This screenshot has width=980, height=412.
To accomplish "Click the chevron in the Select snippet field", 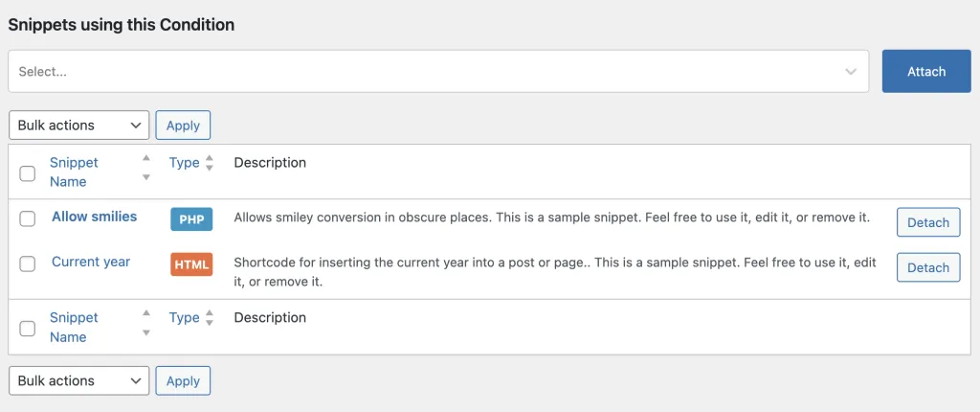I will pyautogui.click(x=851, y=71).
